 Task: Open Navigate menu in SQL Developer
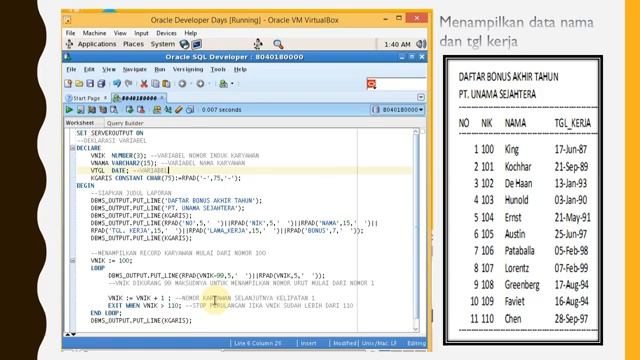(134, 69)
